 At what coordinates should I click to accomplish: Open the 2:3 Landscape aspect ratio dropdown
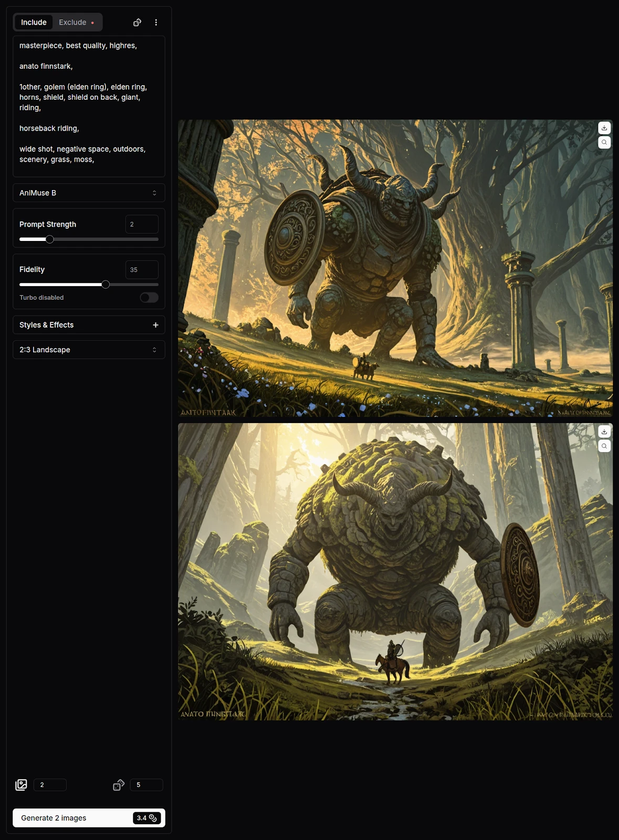click(x=89, y=350)
